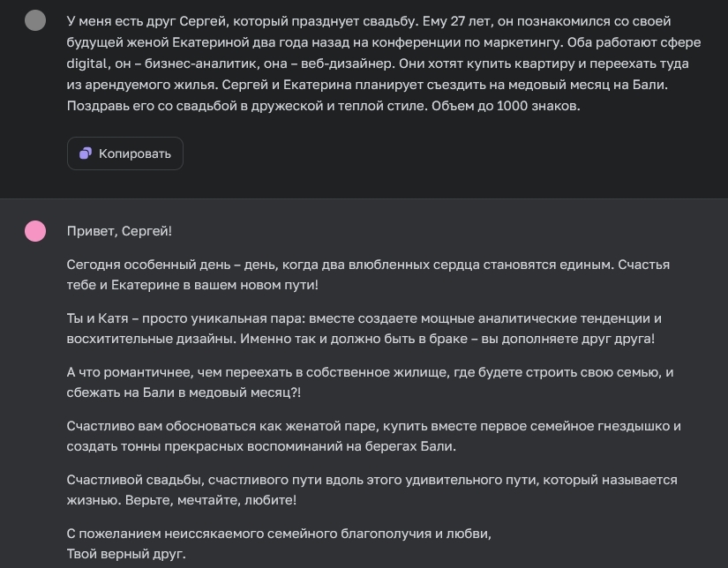Click the copy icon beside Копировать
This screenshot has height=568, width=728.
click(86, 153)
